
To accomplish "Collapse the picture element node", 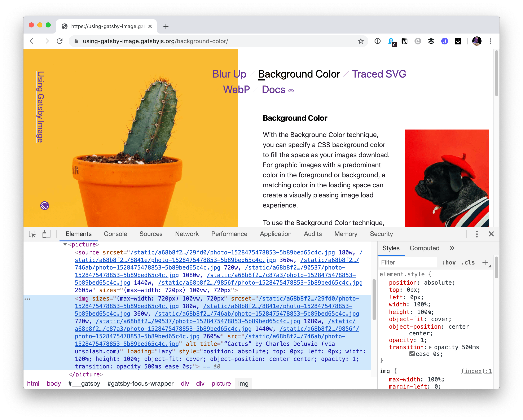I will pos(65,245).
